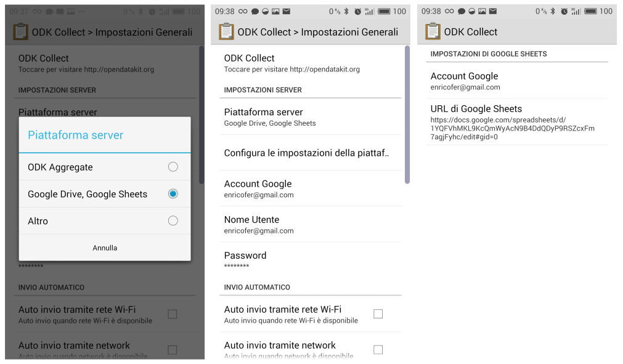
Task: Tap signal bars icon in Google Sheets screen status bar
Action: 576,12
